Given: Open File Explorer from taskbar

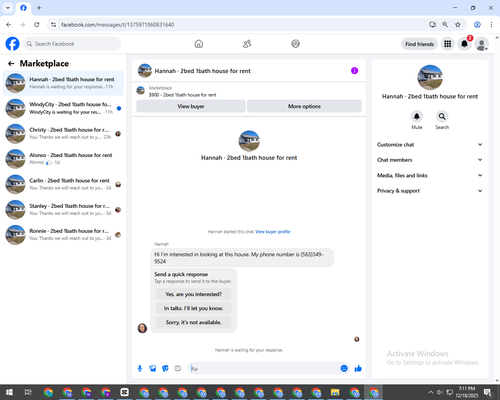Looking at the screenshot, I should (335, 392).
